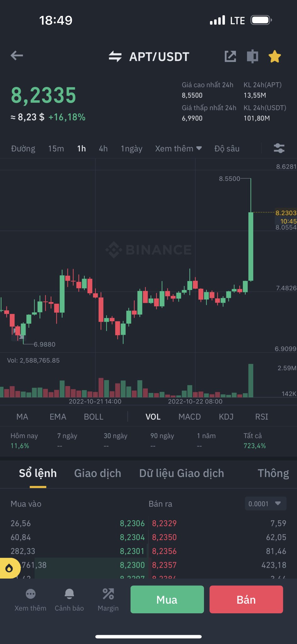Open Cảnh báo bell alert
Viewport: 297px width, 644px height.
tap(69, 600)
